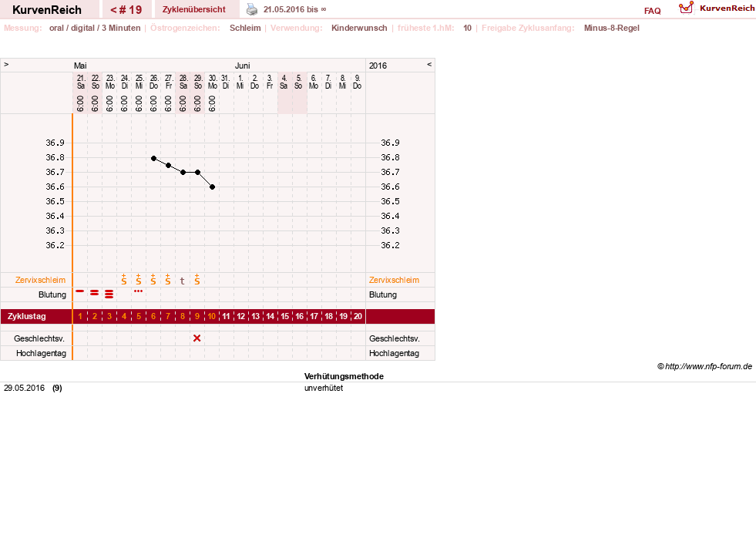Click the medium bleeding mark on day 2

(x=95, y=293)
